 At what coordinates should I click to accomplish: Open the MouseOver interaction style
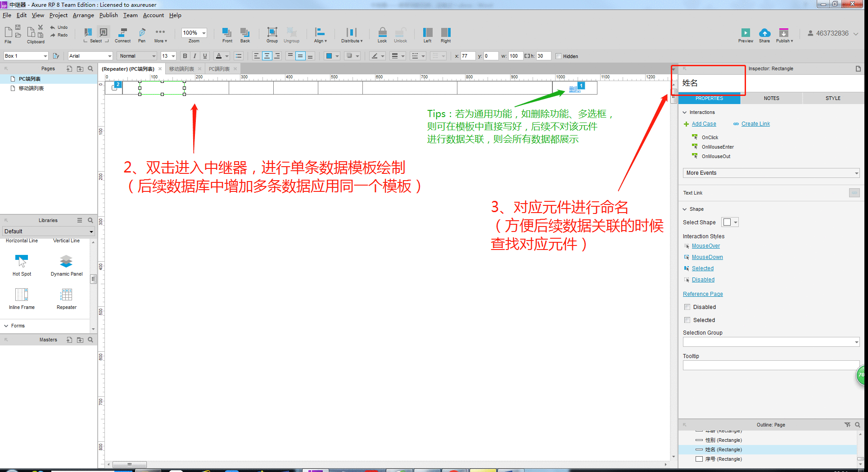coord(705,246)
